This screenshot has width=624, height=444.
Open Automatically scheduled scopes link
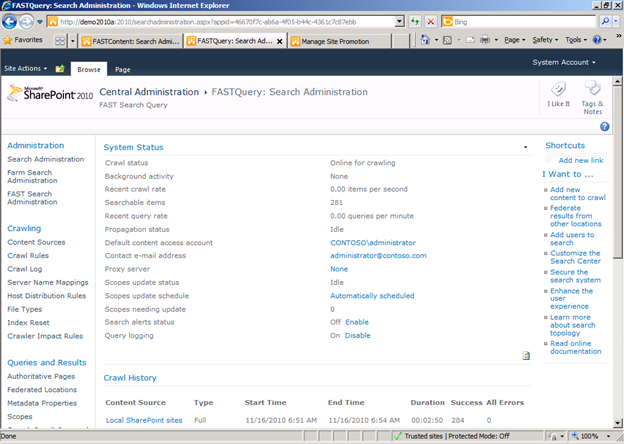click(x=372, y=296)
